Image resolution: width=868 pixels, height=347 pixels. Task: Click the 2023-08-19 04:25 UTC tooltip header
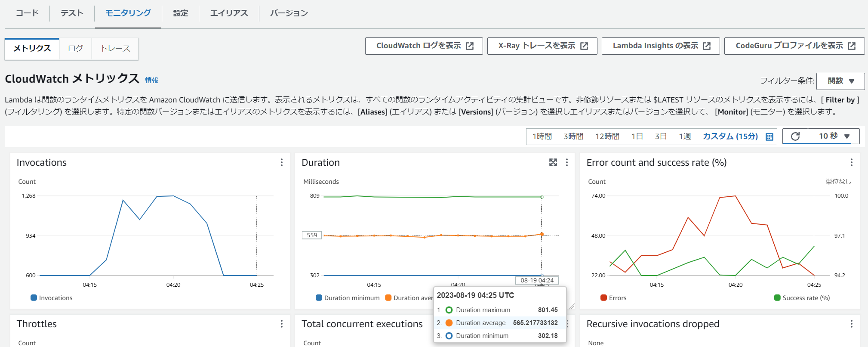point(475,295)
